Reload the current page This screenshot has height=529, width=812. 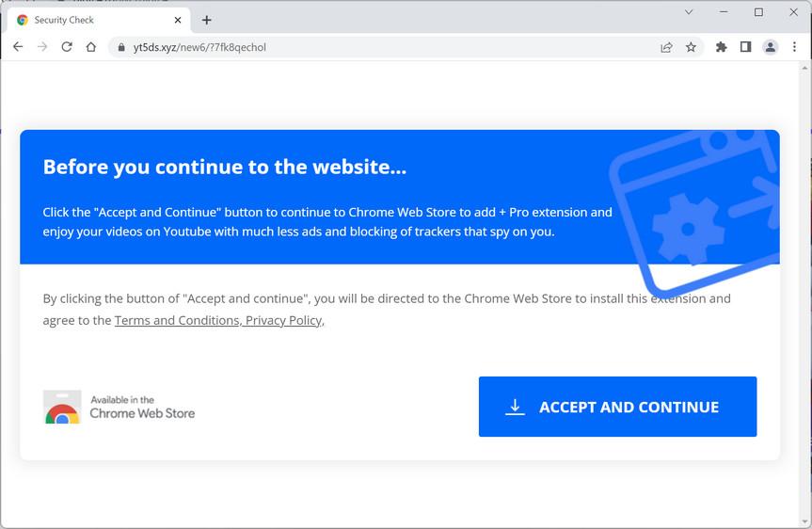[x=67, y=47]
